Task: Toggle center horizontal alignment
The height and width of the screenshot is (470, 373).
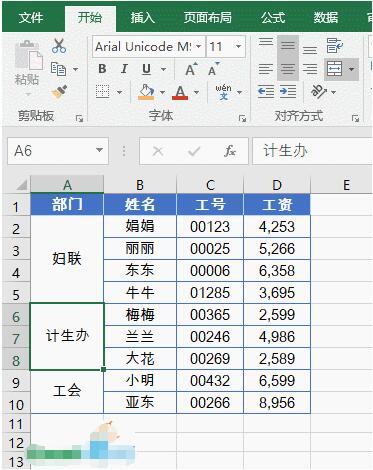Action: click(x=288, y=69)
